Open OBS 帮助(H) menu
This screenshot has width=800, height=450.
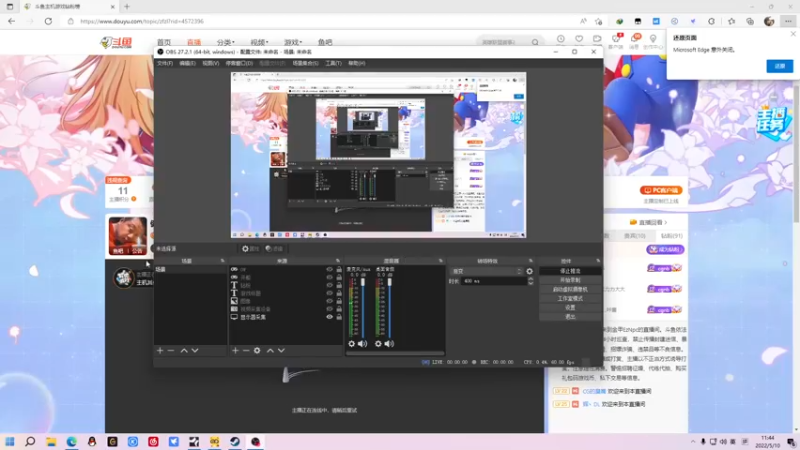tap(357, 63)
